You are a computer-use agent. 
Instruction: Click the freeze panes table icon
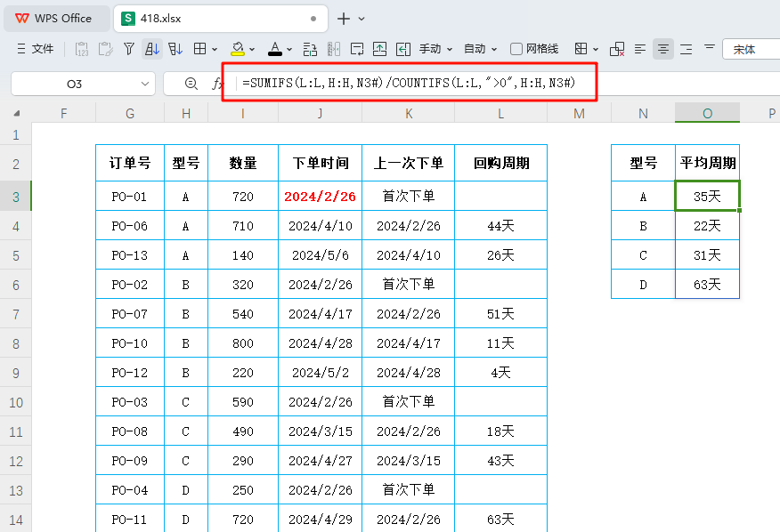pyautogui.click(x=581, y=49)
